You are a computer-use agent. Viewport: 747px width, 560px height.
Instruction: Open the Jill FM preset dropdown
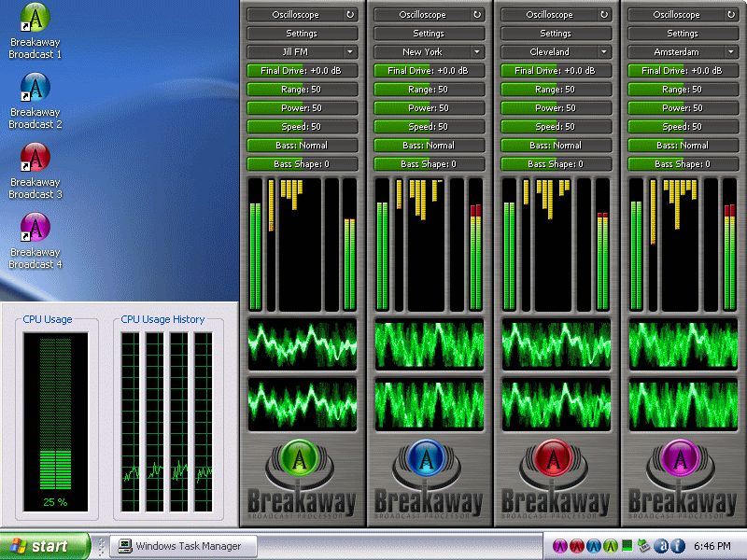click(x=302, y=52)
